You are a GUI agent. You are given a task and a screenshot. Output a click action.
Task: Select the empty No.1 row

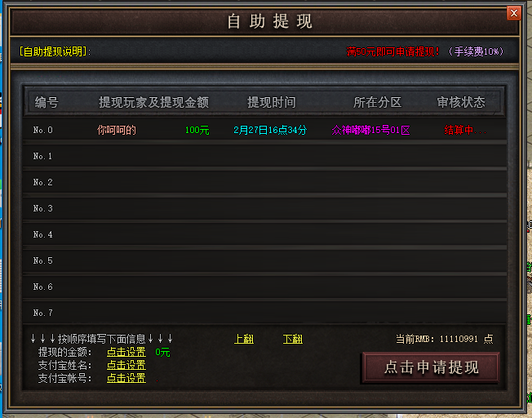tap(264, 156)
